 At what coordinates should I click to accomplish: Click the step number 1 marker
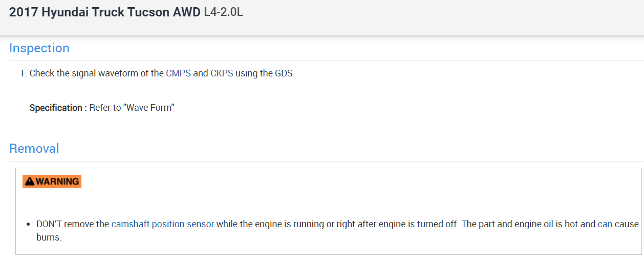pos(23,73)
